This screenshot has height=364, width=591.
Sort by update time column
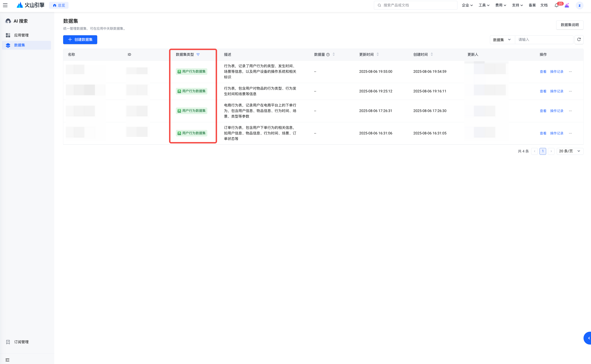click(378, 54)
